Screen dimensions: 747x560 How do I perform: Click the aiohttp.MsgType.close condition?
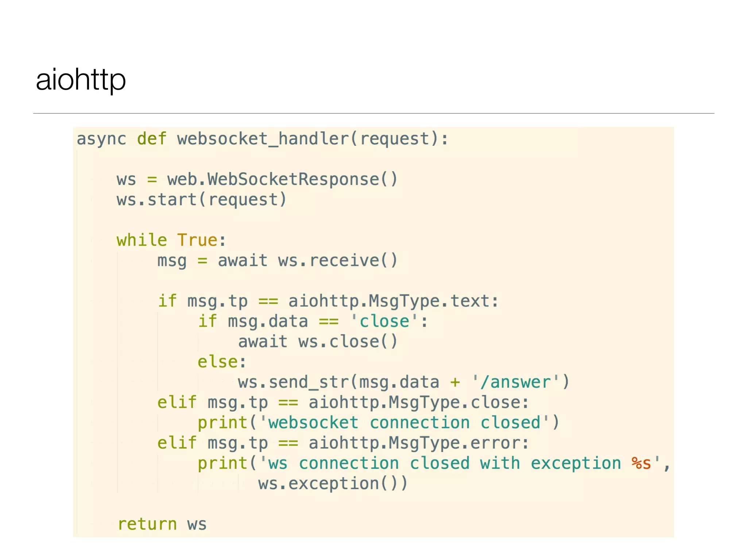pyautogui.click(x=418, y=403)
